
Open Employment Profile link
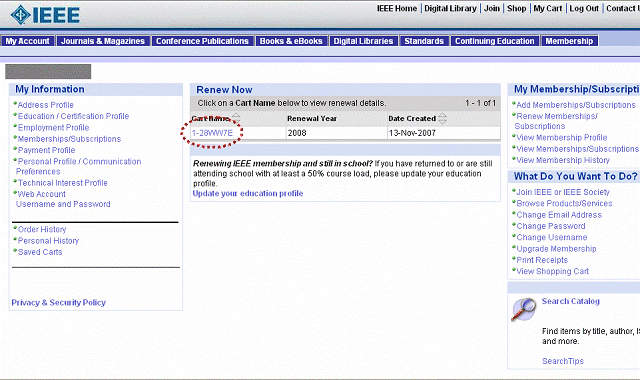pyautogui.click(x=53, y=128)
